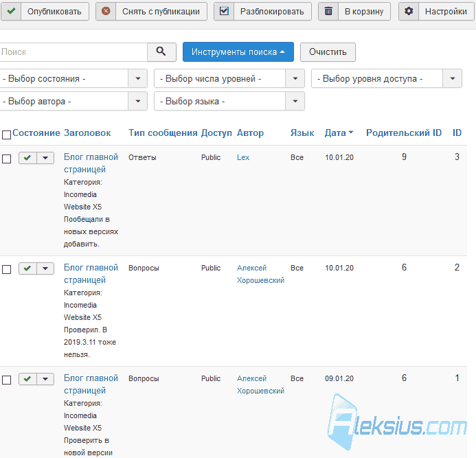Sort by Дата column header
The width and height of the screenshot is (476, 458).
click(x=339, y=133)
